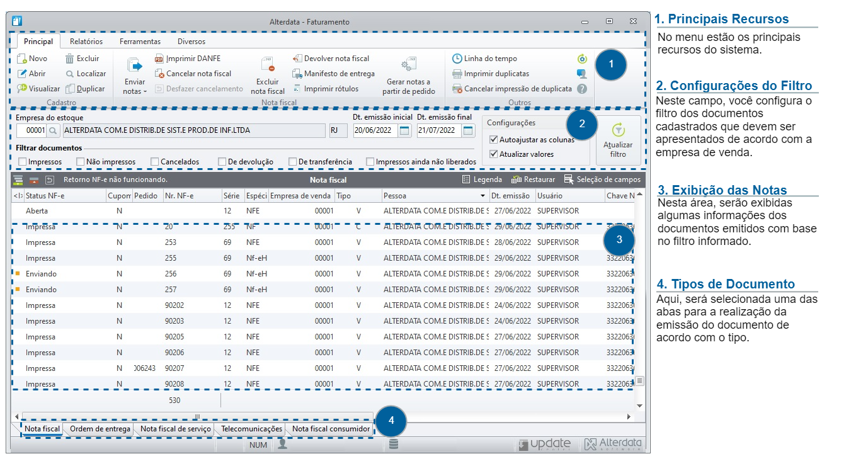
Task: Click the magnifier beside the Empresa code
Action: tap(54, 130)
